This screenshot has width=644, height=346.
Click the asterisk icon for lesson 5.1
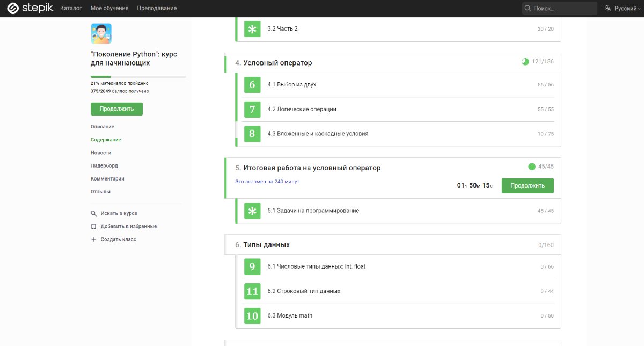pyautogui.click(x=252, y=211)
